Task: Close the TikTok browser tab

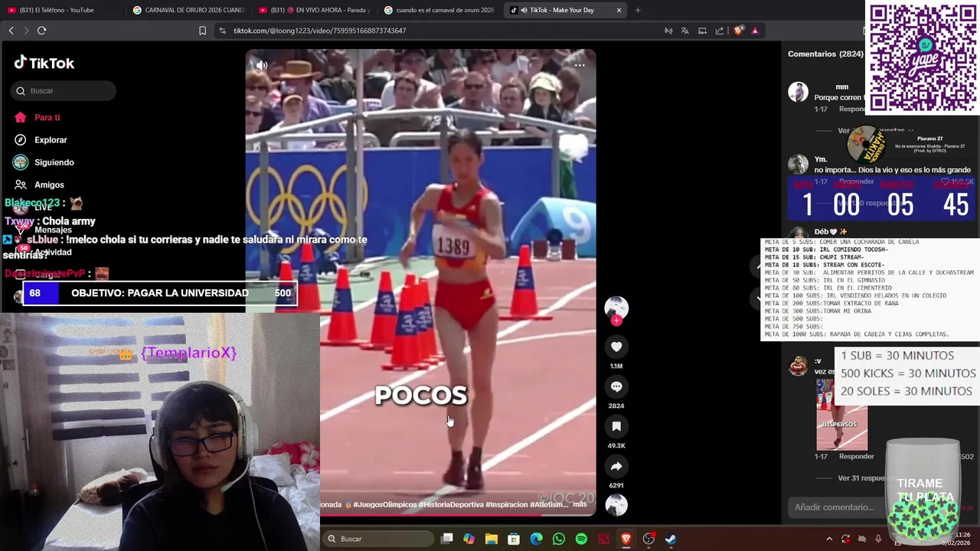Action: pyautogui.click(x=619, y=10)
